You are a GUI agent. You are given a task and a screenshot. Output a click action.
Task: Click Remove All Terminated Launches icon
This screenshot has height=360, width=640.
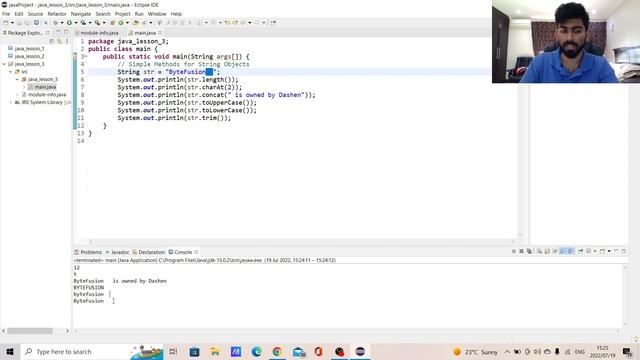529,251
